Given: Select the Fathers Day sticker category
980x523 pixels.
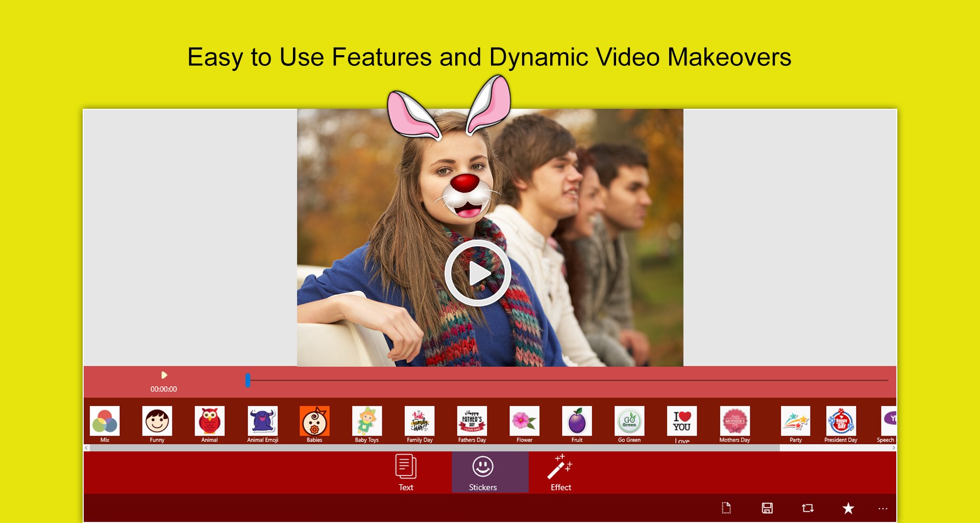Looking at the screenshot, I should (x=472, y=424).
